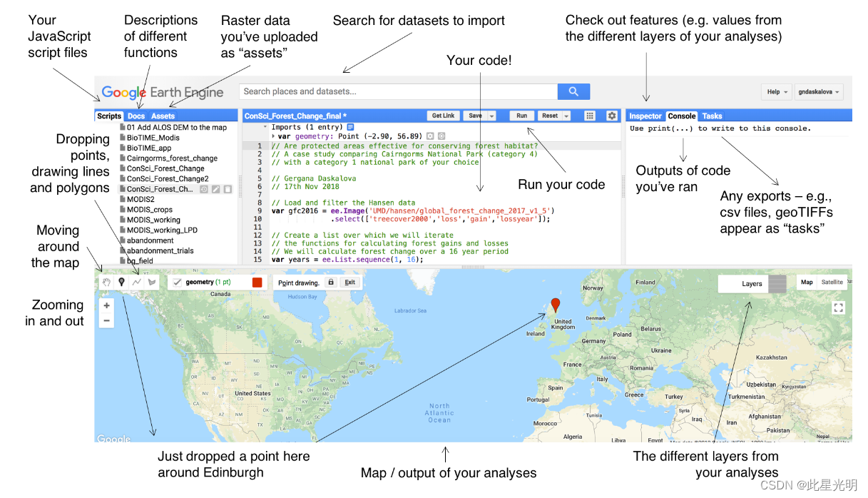
Task: Switch map to Map view
Action: coord(807,283)
